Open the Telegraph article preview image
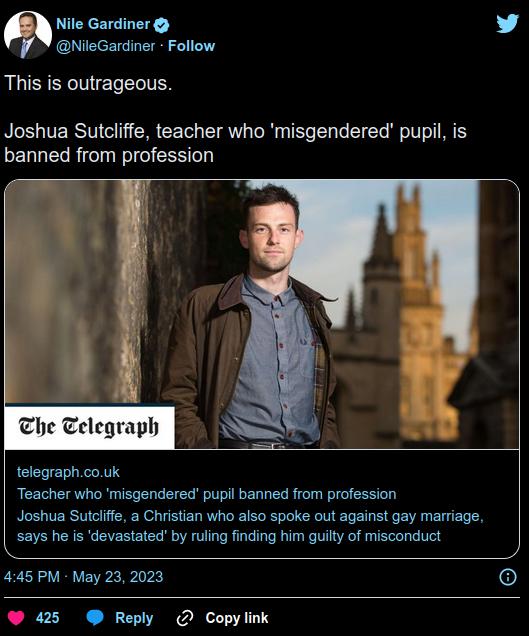Image resolution: width=529 pixels, height=636 pixels. pos(262,314)
